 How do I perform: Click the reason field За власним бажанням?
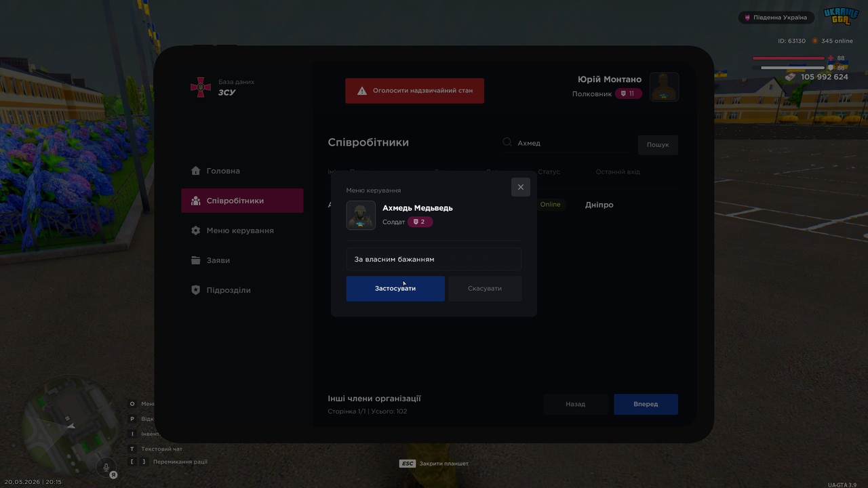pos(434,260)
